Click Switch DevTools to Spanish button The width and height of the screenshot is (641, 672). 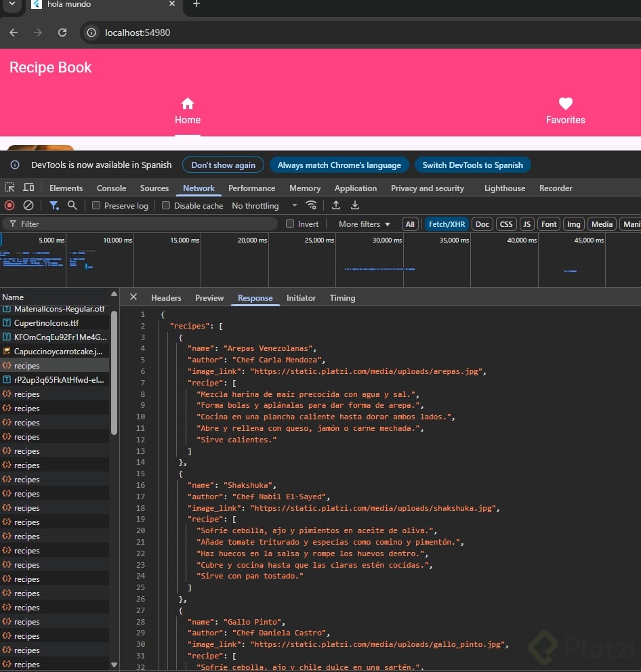472,165
